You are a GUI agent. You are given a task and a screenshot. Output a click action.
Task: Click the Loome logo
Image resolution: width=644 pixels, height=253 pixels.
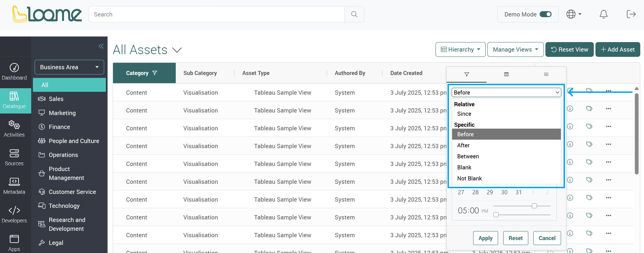tap(47, 14)
